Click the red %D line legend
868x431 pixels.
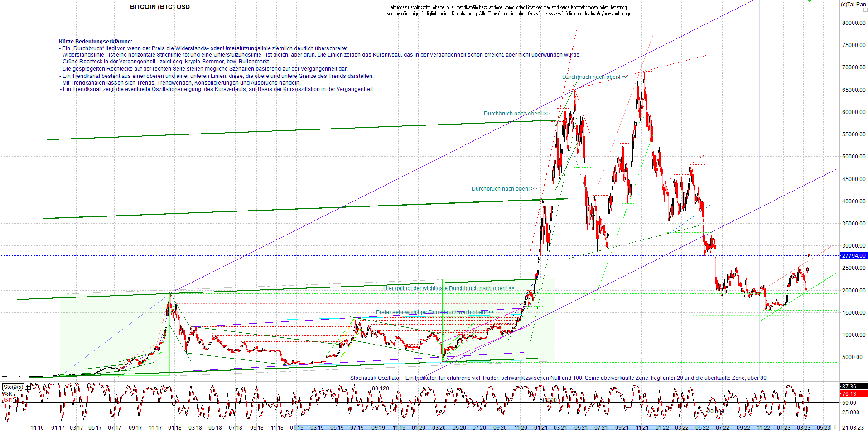[9, 400]
